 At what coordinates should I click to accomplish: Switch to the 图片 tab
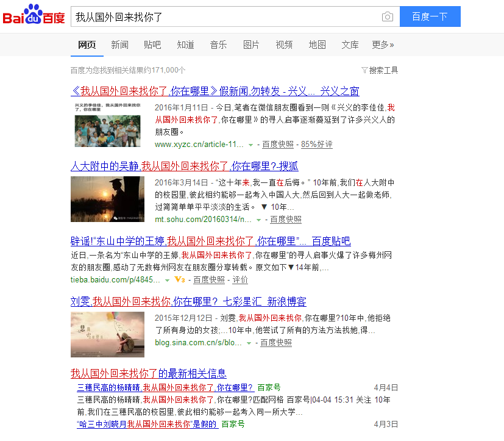(x=251, y=45)
